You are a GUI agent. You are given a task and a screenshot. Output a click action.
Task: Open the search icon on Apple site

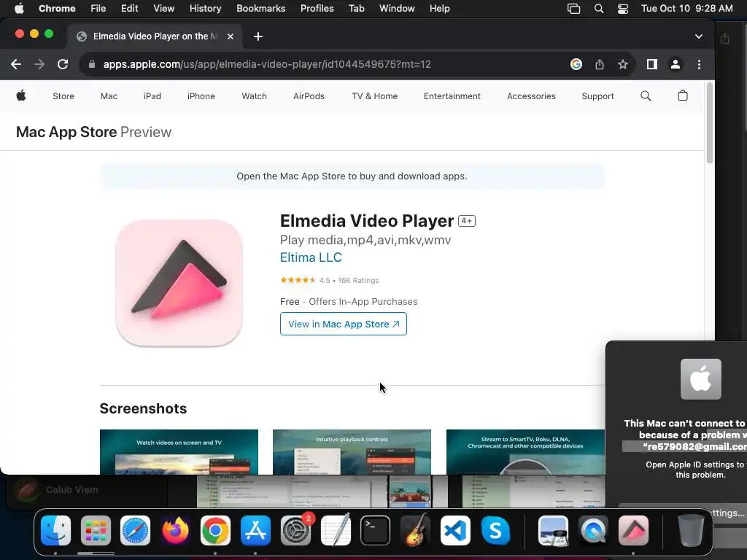click(x=646, y=96)
